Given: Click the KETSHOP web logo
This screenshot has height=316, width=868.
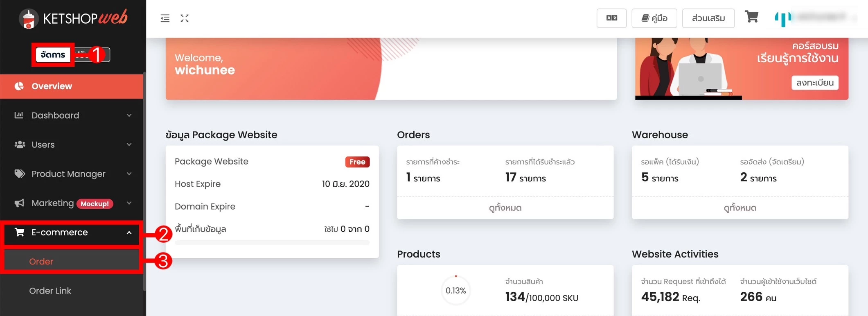Looking at the screenshot, I should [73, 18].
